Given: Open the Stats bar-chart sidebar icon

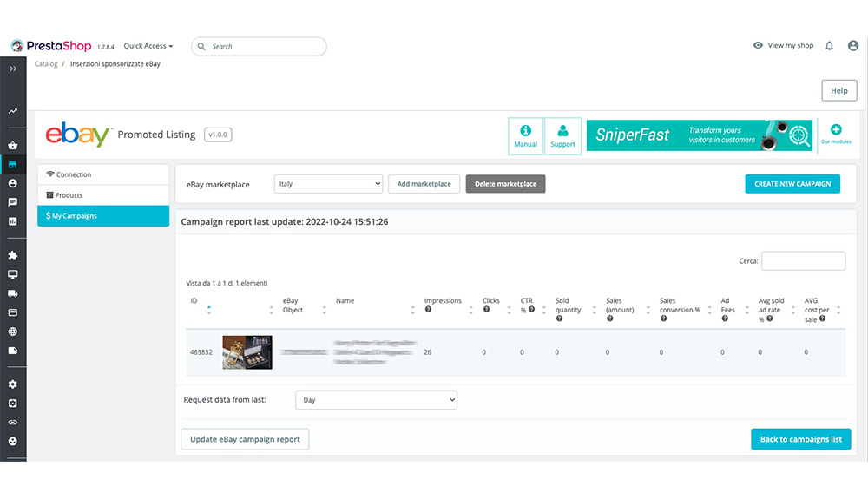Looking at the screenshot, I should click(13, 221).
